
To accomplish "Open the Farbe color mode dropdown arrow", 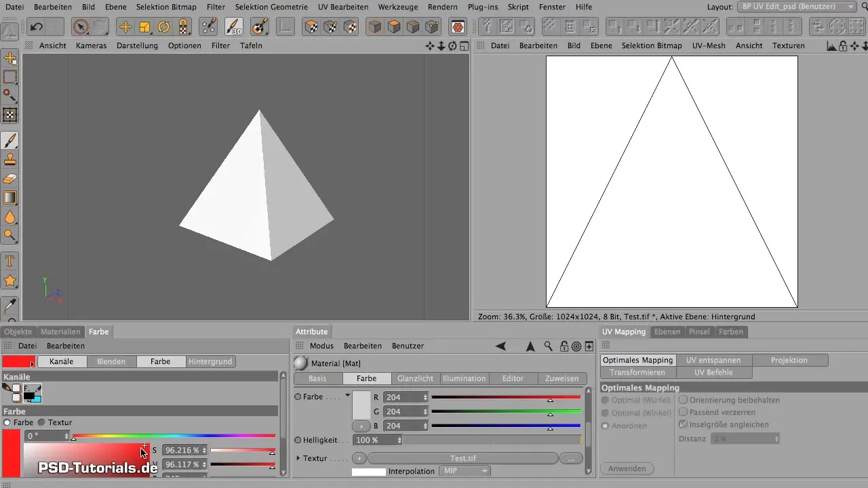I will click(x=348, y=395).
